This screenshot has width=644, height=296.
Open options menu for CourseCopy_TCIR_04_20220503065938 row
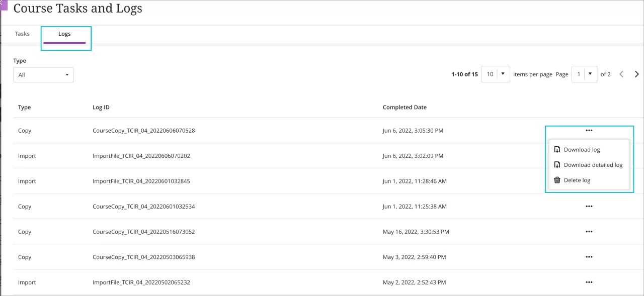589,257
